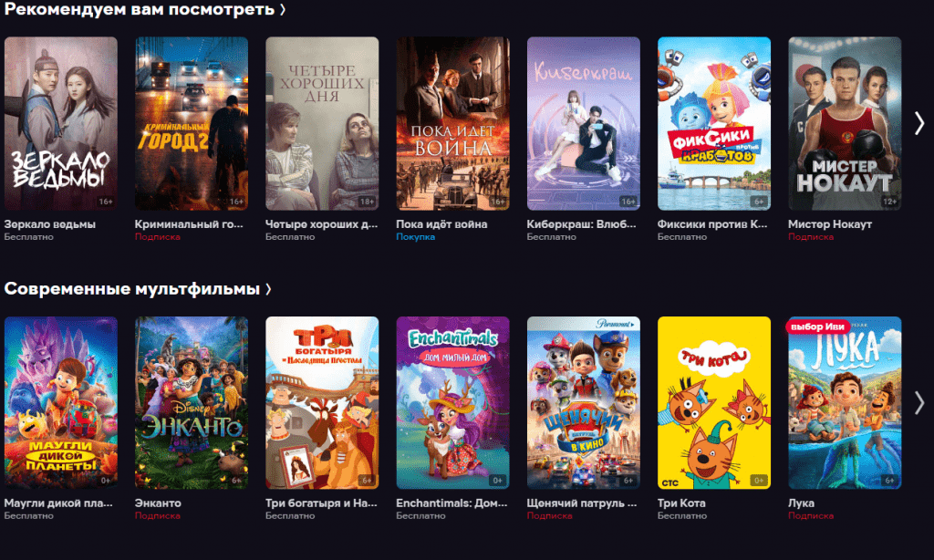
Task: Click the 'Четыре хороших д...' title text
Action: tap(322, 224)
